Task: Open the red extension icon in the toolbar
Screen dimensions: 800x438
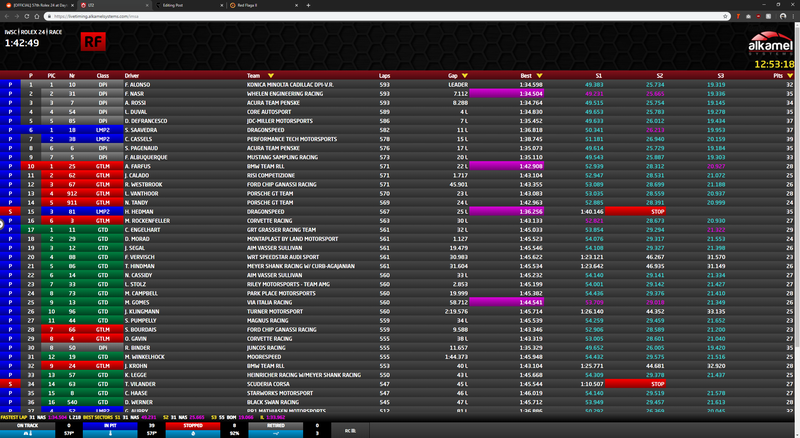Action: click(758, 16)
